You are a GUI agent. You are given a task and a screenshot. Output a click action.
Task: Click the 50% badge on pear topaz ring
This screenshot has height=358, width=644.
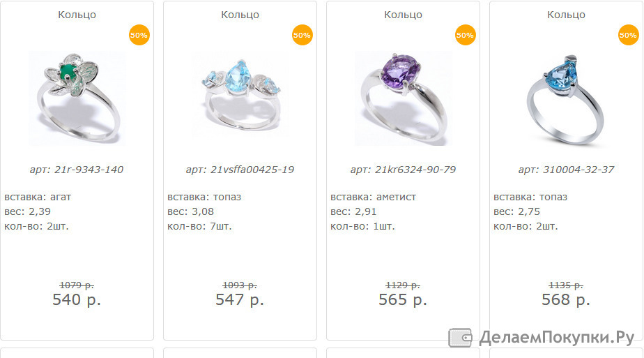(629, 35)
